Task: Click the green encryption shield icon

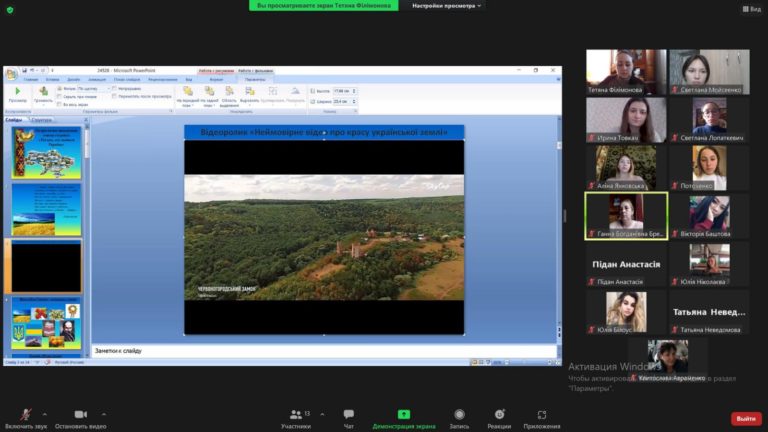Action: tap(10, 9)
